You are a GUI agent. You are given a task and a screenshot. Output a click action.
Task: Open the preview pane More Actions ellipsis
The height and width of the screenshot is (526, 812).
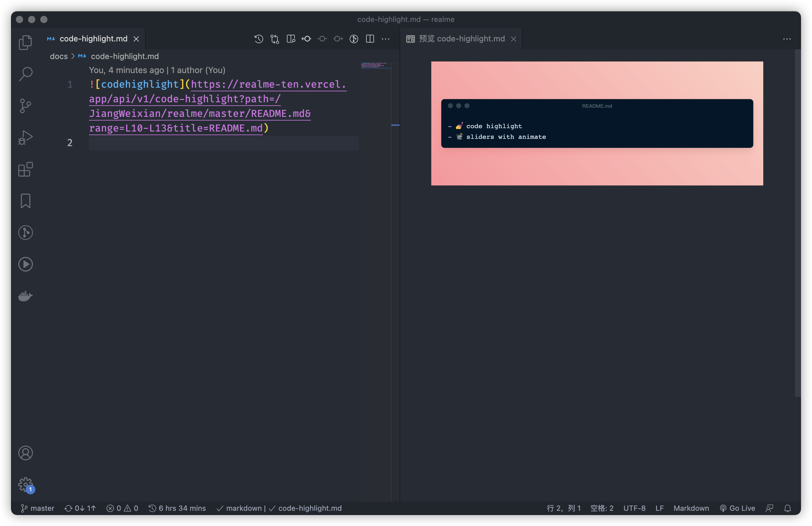(x=787, y=39)
